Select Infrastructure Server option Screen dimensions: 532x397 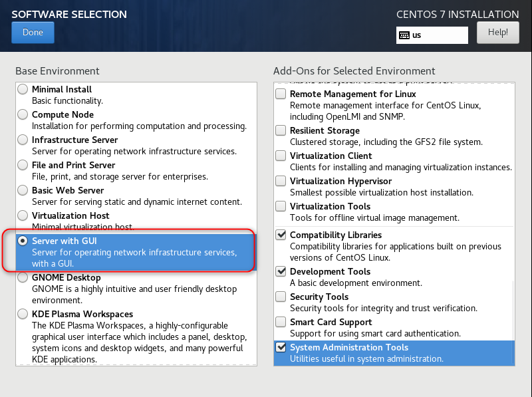tap(23, 140)
